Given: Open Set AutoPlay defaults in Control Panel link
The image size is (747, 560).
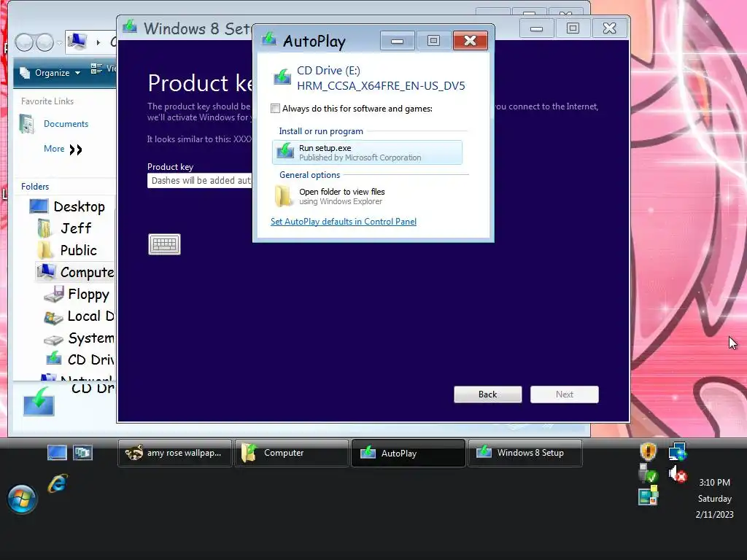Looking at the screenshot, I should 344,222.
